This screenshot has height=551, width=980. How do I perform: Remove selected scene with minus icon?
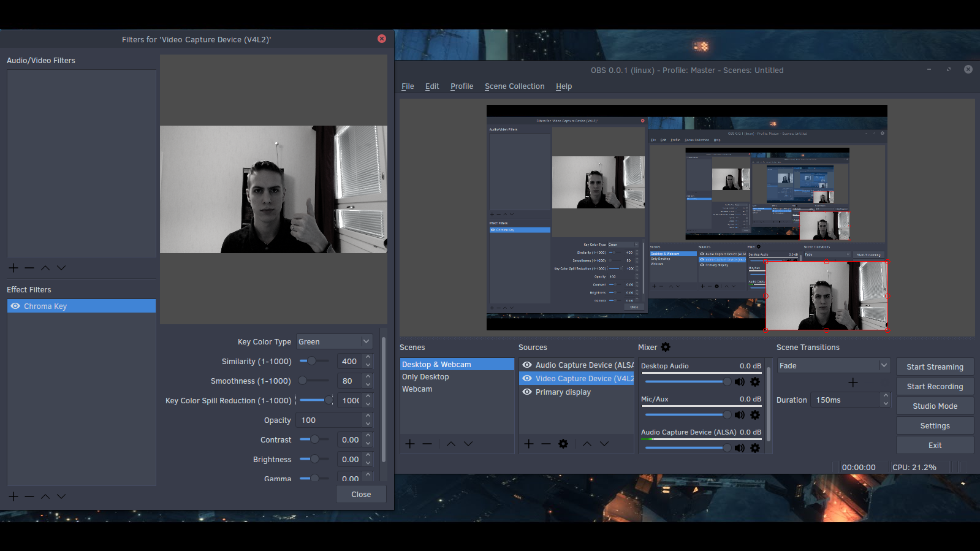click(427, 444)
